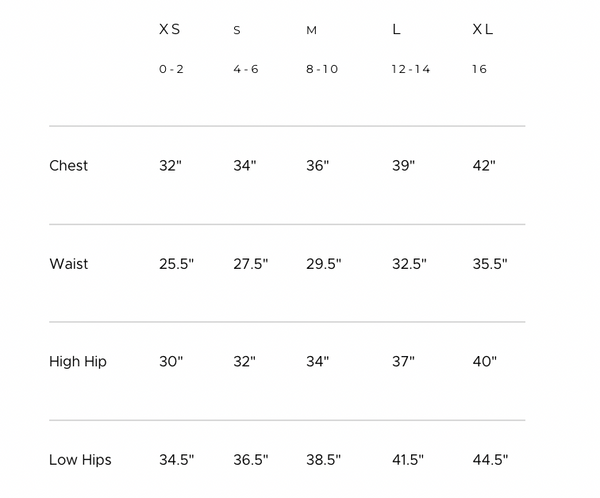Click the 12-14 numeric size range
The height and width of the screenshot is (498, 600).
pyautogui.click(x=411, y=69)
